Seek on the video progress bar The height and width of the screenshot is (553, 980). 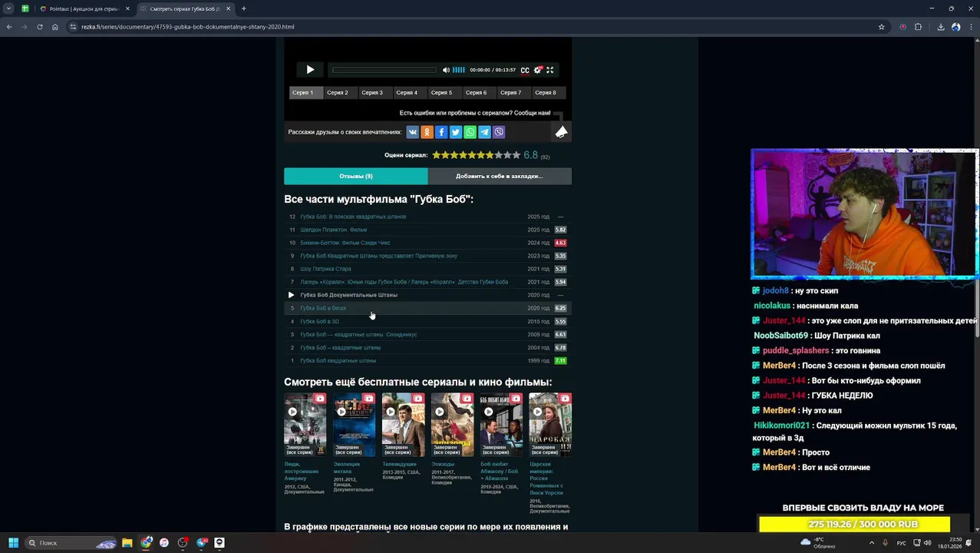click(x=384, y=70)
